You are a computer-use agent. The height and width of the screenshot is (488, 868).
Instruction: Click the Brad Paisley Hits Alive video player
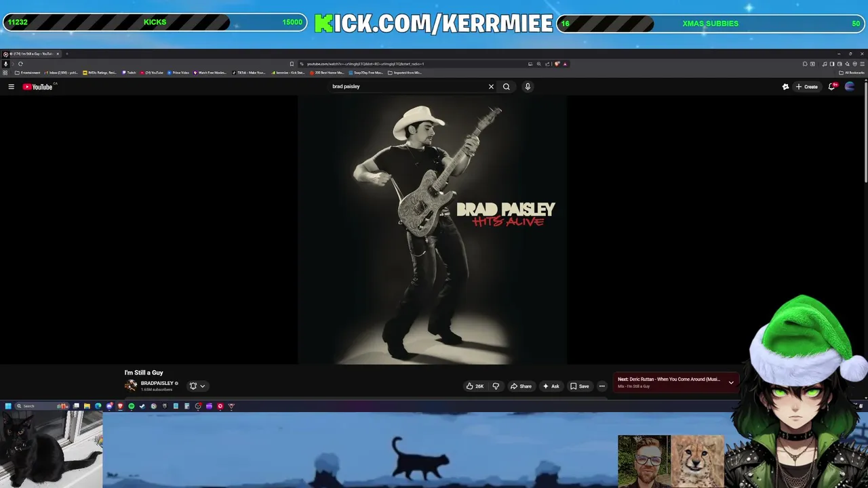(432, 230)
